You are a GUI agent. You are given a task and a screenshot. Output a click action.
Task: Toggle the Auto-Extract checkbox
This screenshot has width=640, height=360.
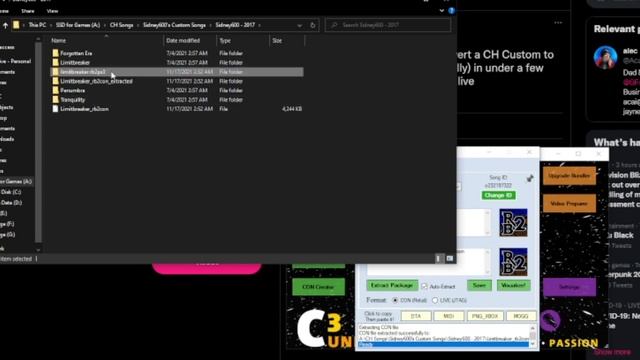(424, 286)
